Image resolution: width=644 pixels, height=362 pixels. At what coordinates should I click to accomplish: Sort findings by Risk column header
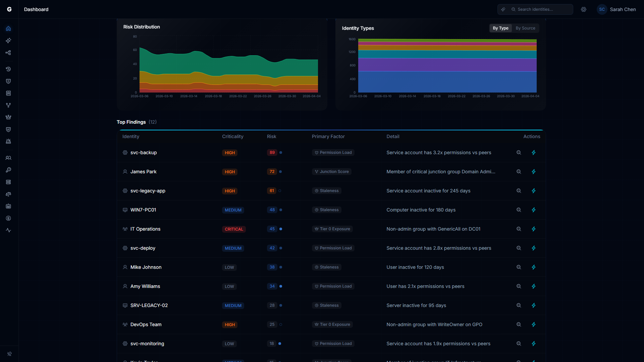click(271, 136)
